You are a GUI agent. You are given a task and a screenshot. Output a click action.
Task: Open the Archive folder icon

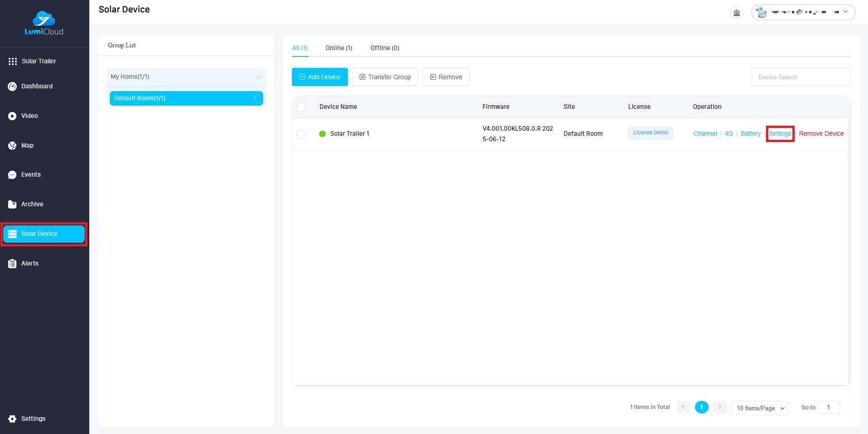point(12,204)
